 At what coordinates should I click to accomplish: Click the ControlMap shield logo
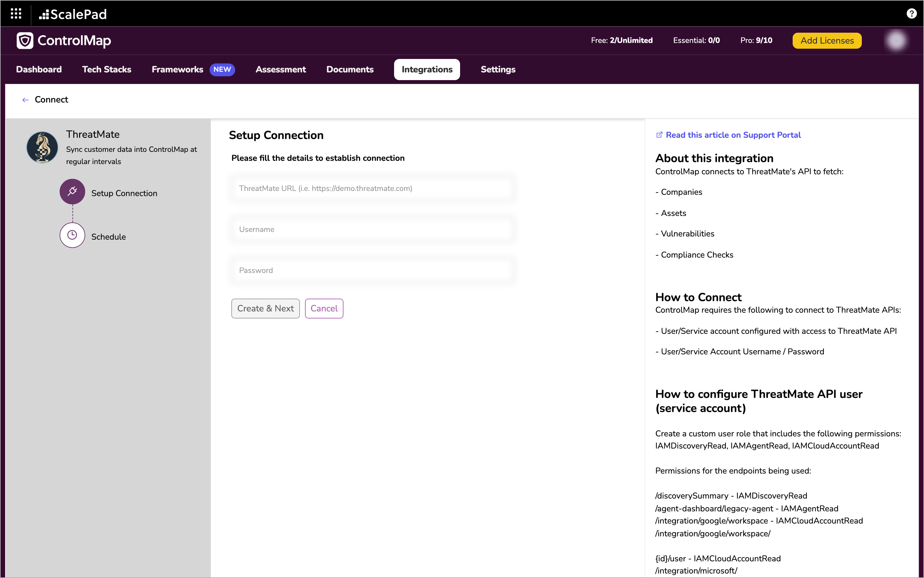pyautogui.click(x=25, y=40)
